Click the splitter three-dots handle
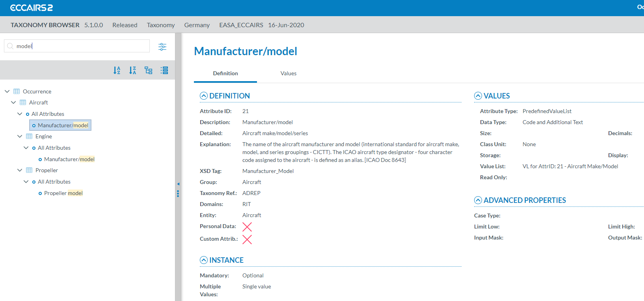644x301 pixels. pyautogui.click(x=178, y=193)
